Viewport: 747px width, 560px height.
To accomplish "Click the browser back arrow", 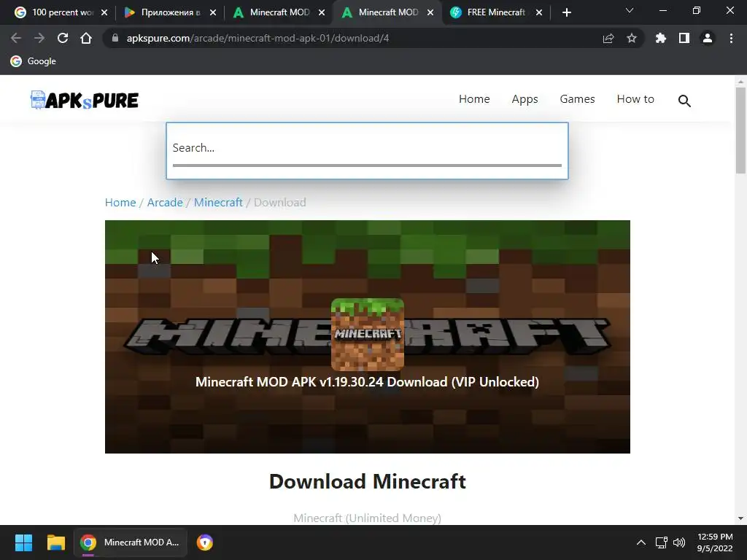I will point(16,38).
